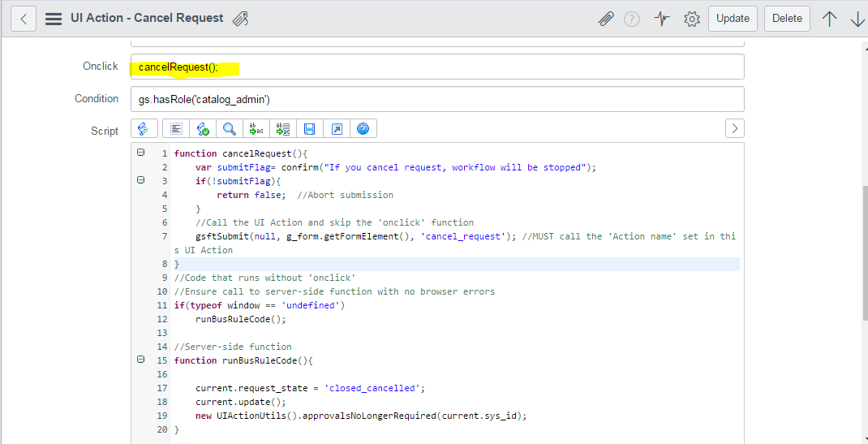The width and height of the screenshot is (868, 444).
Task: Go to next record with down arrow
Action: coord(857,19)
